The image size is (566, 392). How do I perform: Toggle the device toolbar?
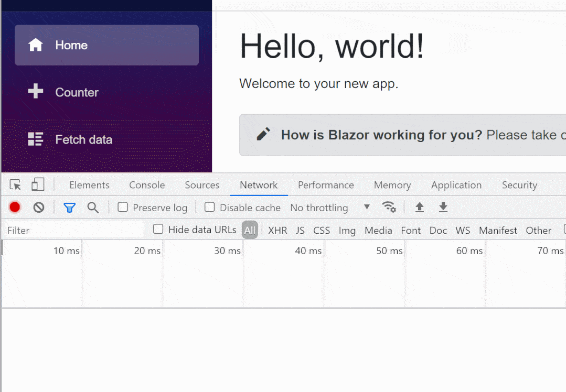coord(37,184)
